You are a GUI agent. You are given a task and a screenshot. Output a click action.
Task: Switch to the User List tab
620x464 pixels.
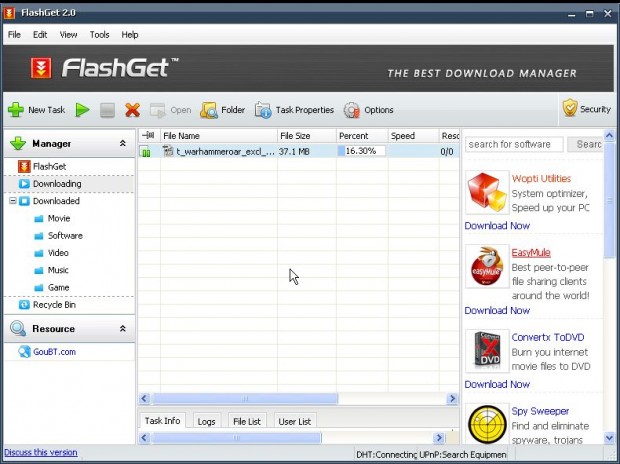[295, 422]
